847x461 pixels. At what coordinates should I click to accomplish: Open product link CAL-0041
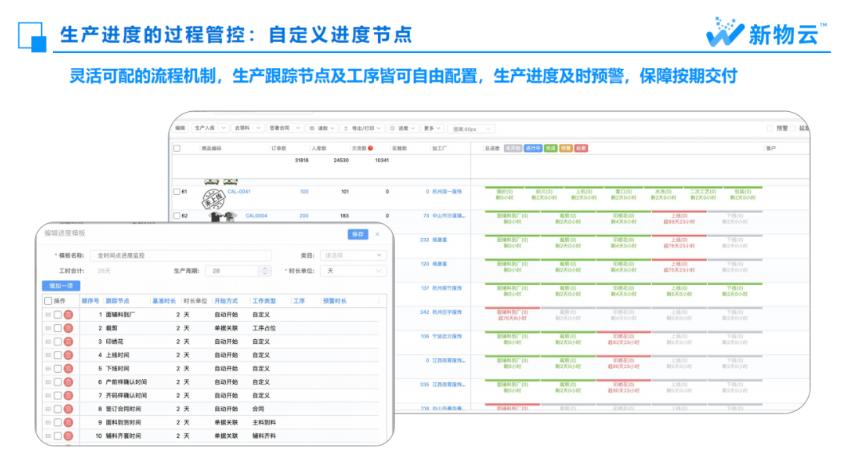pyautogui.click(x=239, y=192)
